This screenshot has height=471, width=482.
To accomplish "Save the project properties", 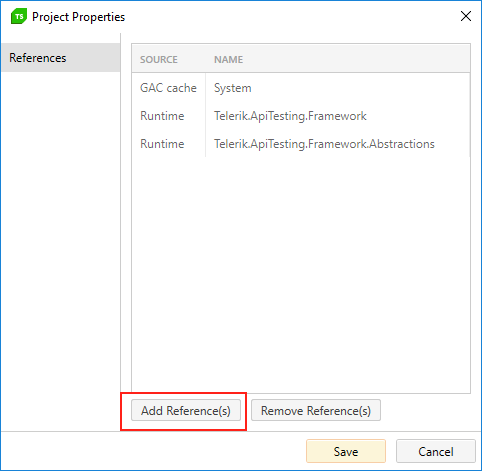I will [346, 451].
